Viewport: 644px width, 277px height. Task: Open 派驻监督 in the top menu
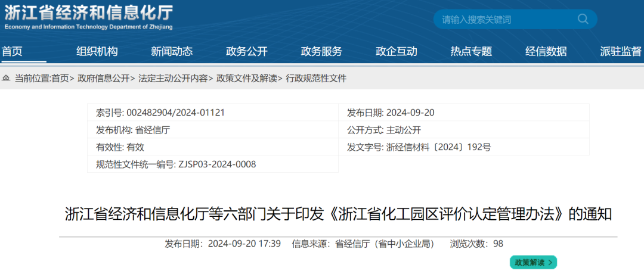click(621, 51)
